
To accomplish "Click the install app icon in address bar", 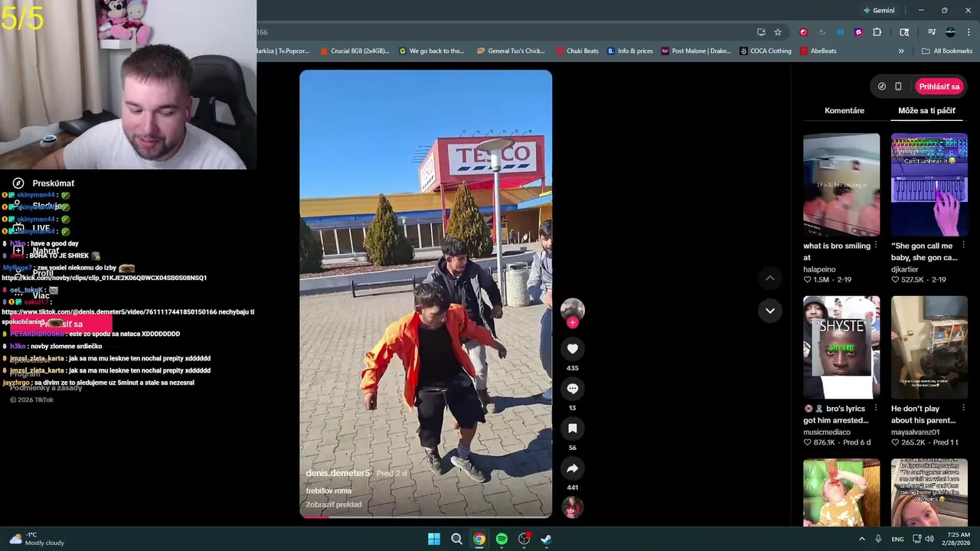I will click(761, 32).
